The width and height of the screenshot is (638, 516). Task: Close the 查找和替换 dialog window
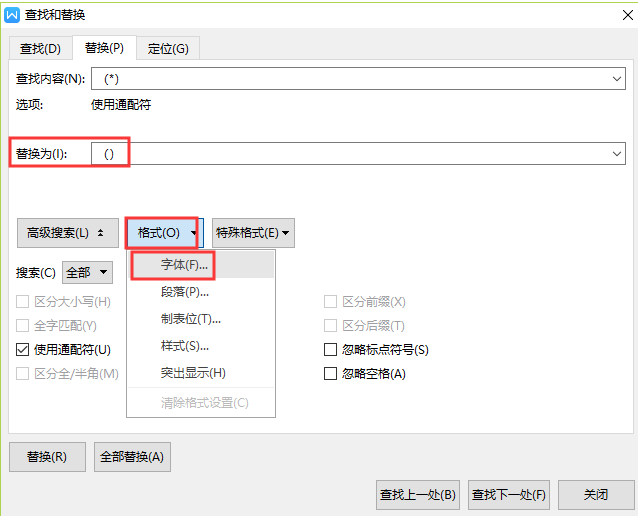627,15
